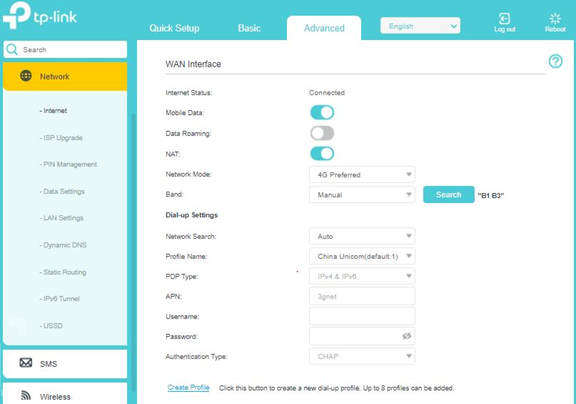576x404 pixels.
Task: Click the Network globe icon
Action: pyautogui.click(x=26, y=76)
